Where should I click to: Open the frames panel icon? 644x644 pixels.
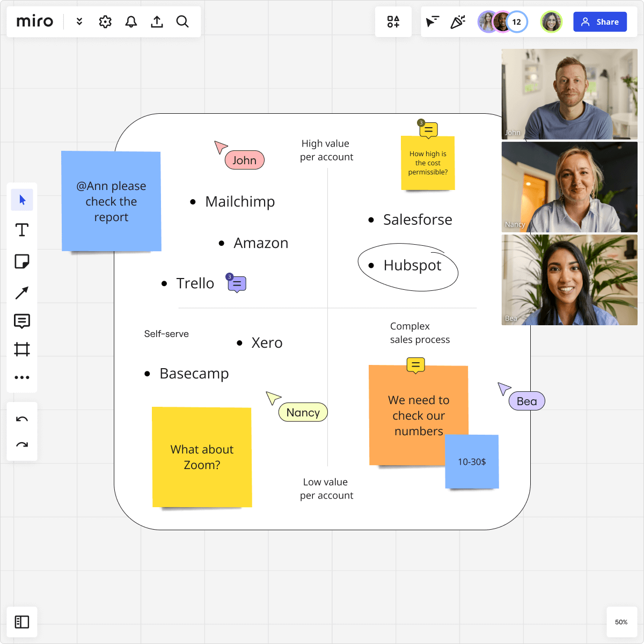click(x=22, y=622)
